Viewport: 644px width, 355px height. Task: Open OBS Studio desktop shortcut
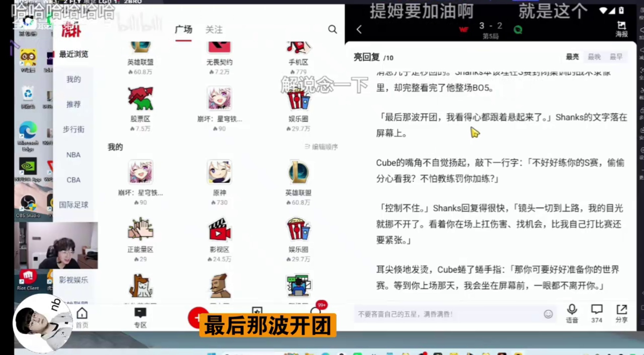pyautogui.click(x=28, y=206)
